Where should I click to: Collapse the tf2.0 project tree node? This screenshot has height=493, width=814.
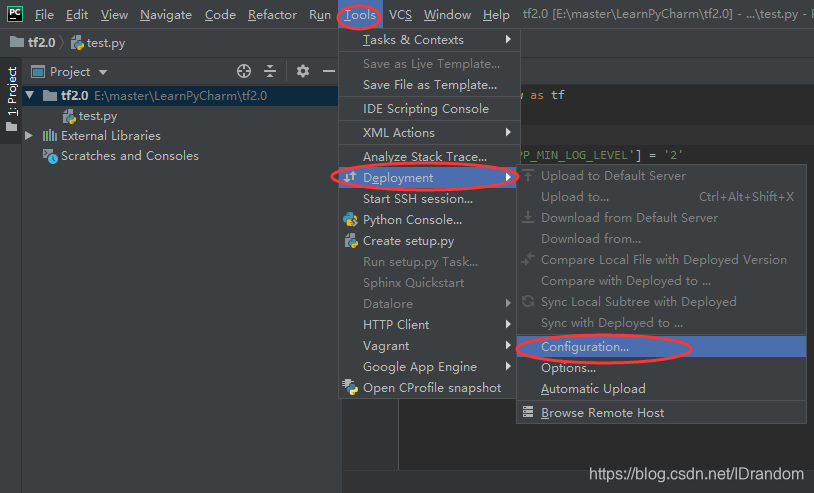point(30,95)
